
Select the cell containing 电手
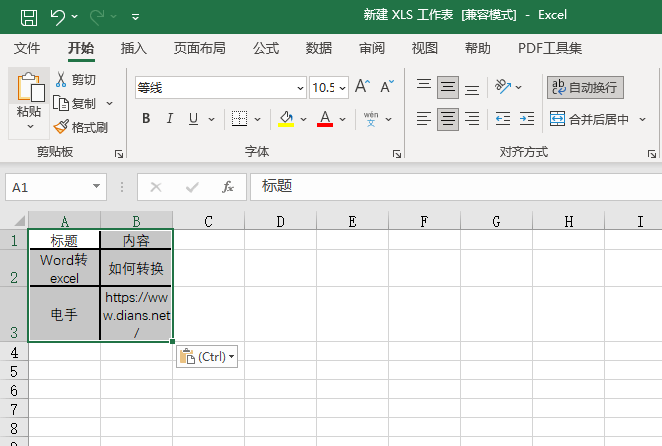coord(64,314)
